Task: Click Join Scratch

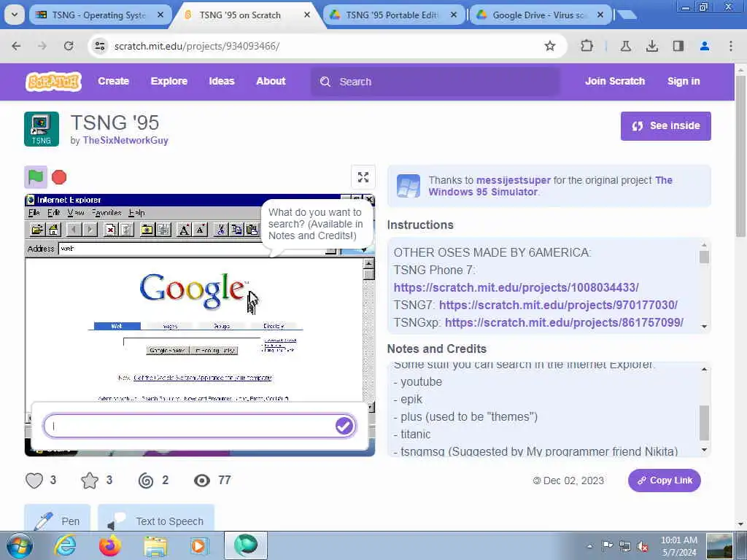Action: tap(614, 81)
